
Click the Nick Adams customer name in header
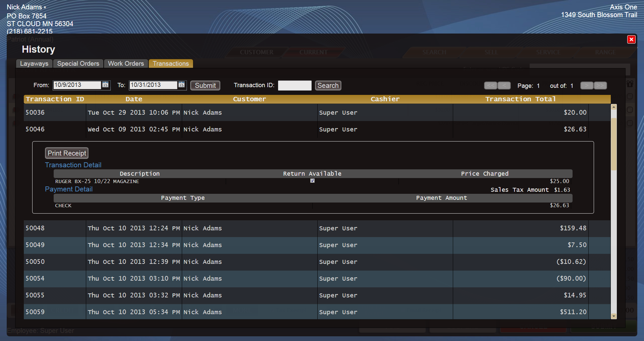24,7
